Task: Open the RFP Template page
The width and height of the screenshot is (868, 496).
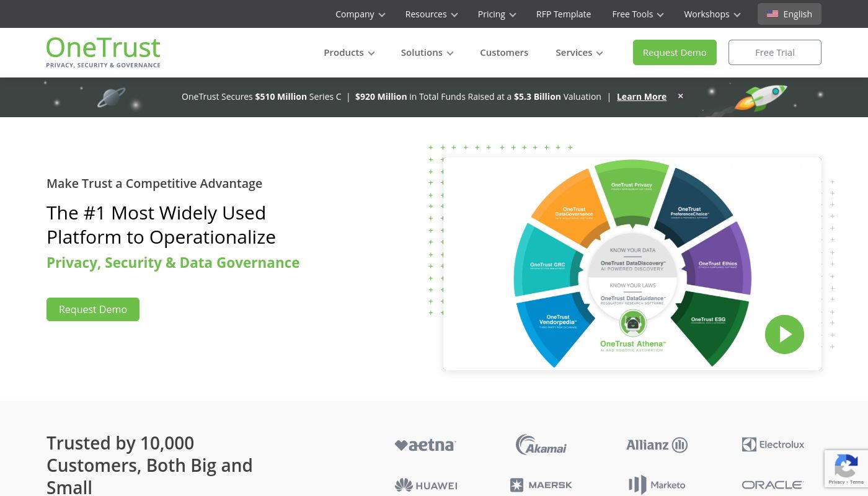Action: (564, 14)
